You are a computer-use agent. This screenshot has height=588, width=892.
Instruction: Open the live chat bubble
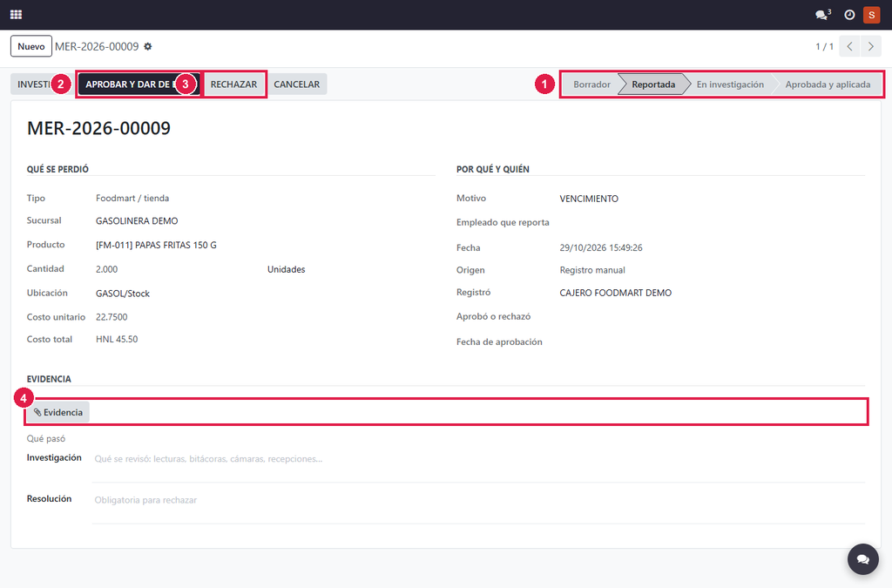(863, 559)
